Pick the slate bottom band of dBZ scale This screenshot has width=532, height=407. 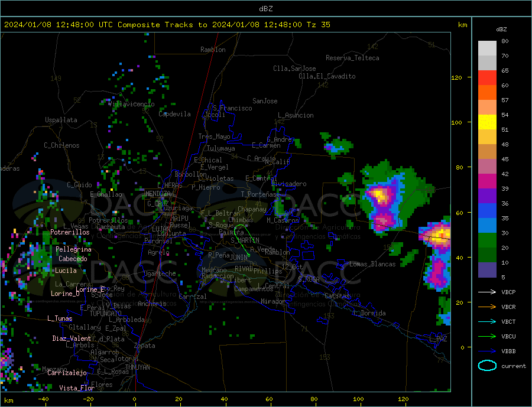click(487, 270)
